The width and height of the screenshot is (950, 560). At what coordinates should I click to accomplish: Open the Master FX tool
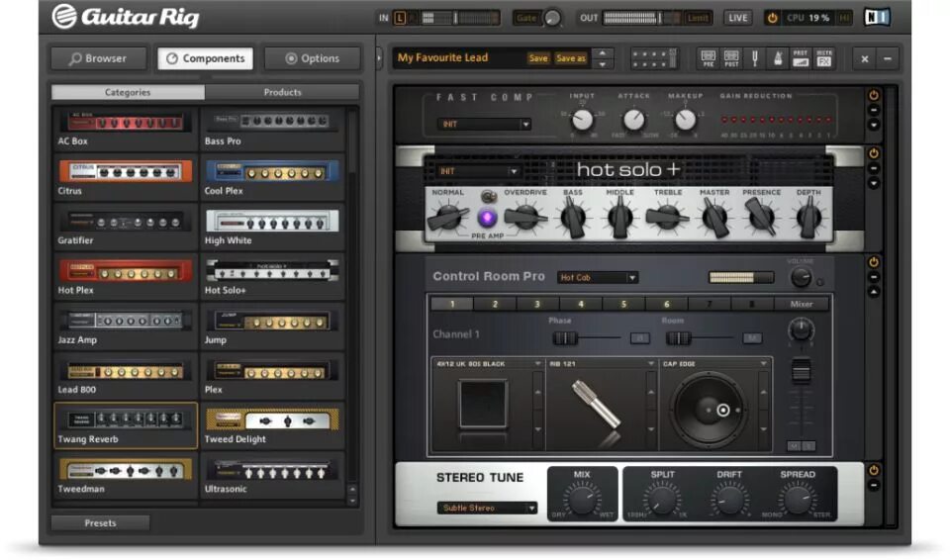pos(824,58)
